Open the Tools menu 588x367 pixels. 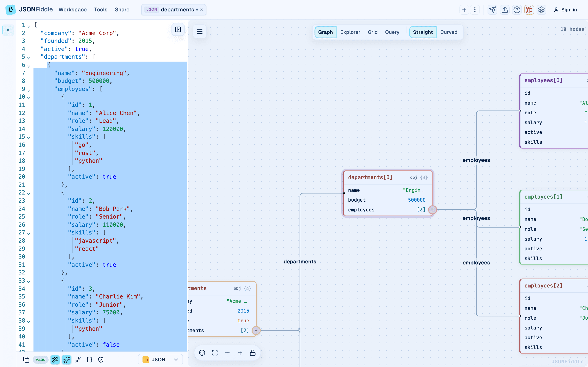pyautogui.click(x=101, y=10)
